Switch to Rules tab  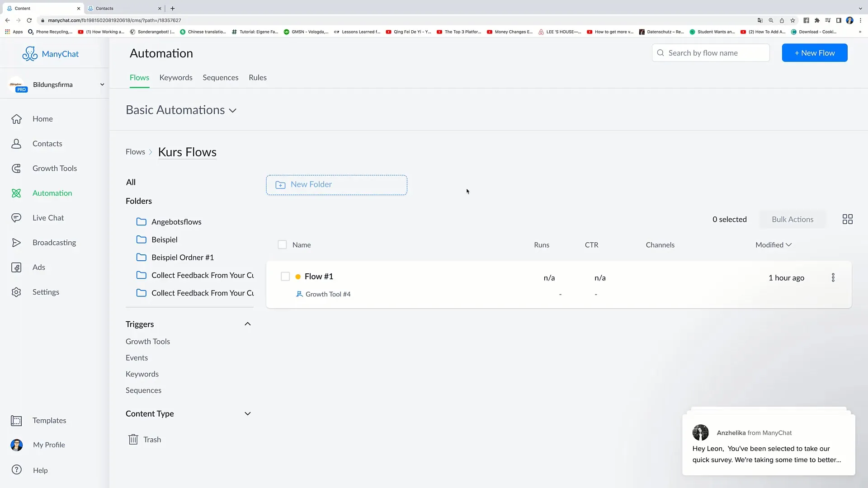tap(258, 78)
